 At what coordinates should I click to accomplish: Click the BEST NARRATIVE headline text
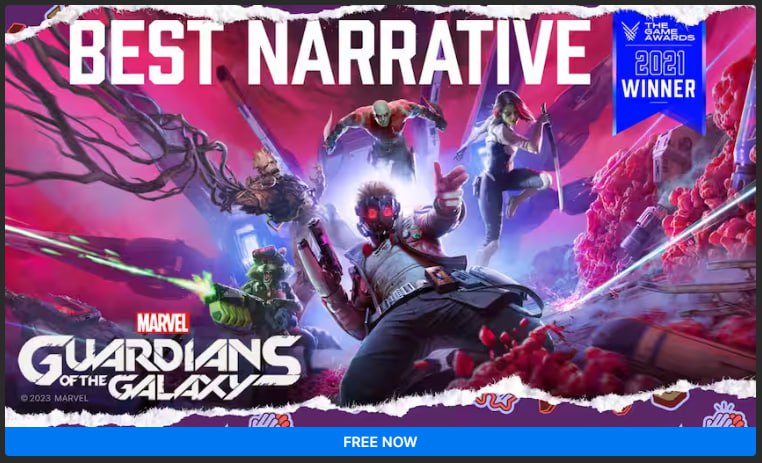tap(329, 52)
